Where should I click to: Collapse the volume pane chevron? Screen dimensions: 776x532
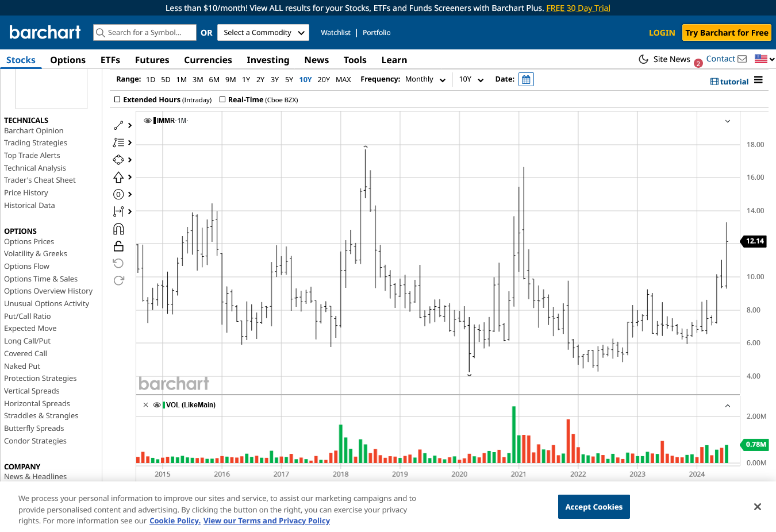click(728, 406)
